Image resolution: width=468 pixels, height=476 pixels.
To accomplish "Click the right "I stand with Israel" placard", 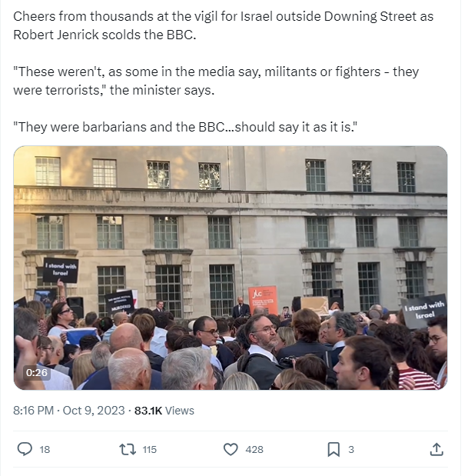I will (424, 311).
